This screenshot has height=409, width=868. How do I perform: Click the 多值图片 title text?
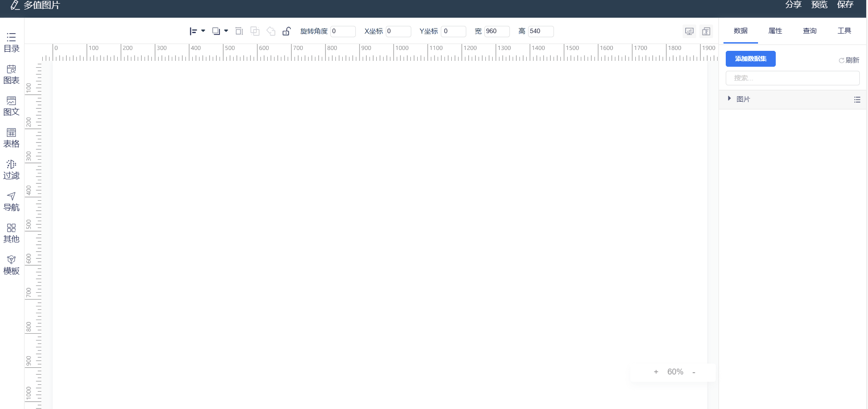click(42, 5)
